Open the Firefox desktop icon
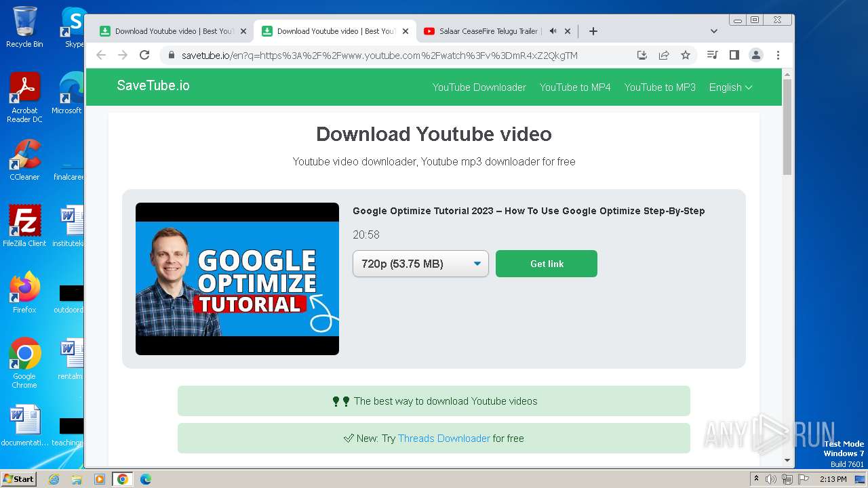 (24, 292)
